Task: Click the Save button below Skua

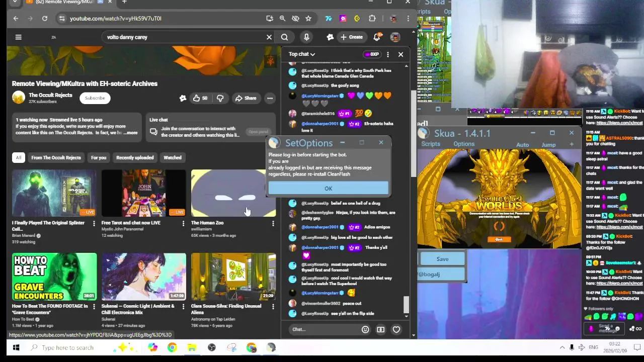Action: (x=442, y=259)
